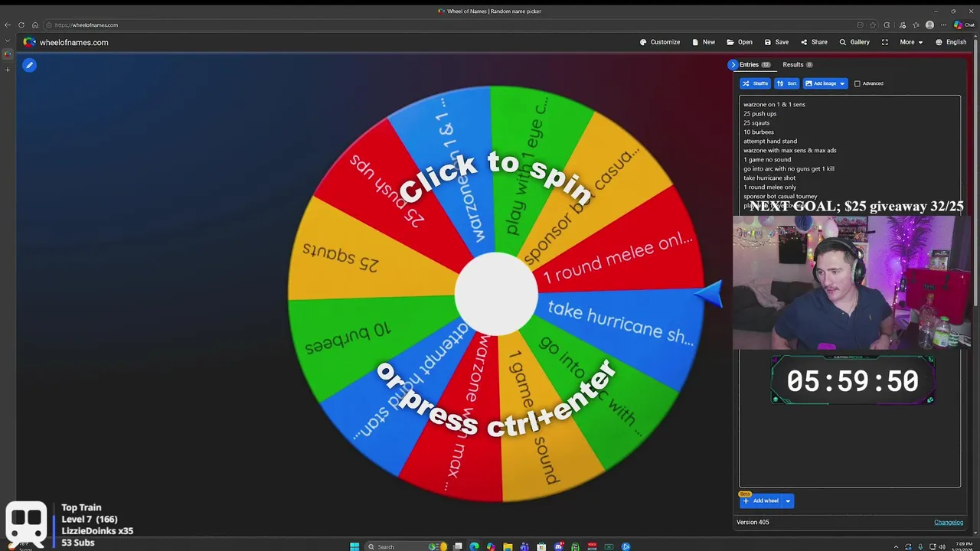Click the wheelofnames.com logo

point(66,42)
